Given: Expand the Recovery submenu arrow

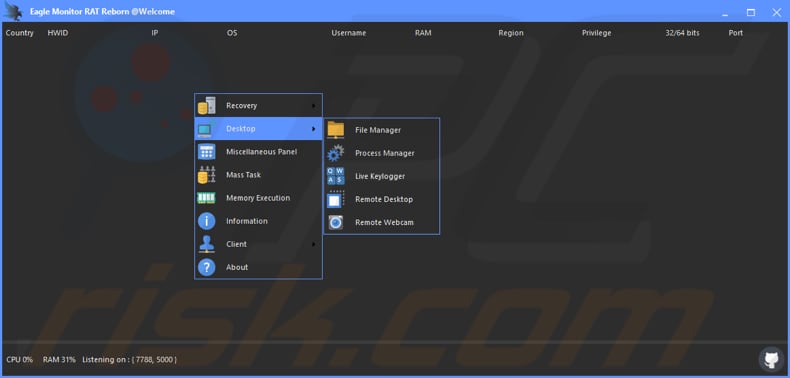Looking at the screenshot, I should click(313, 106).
